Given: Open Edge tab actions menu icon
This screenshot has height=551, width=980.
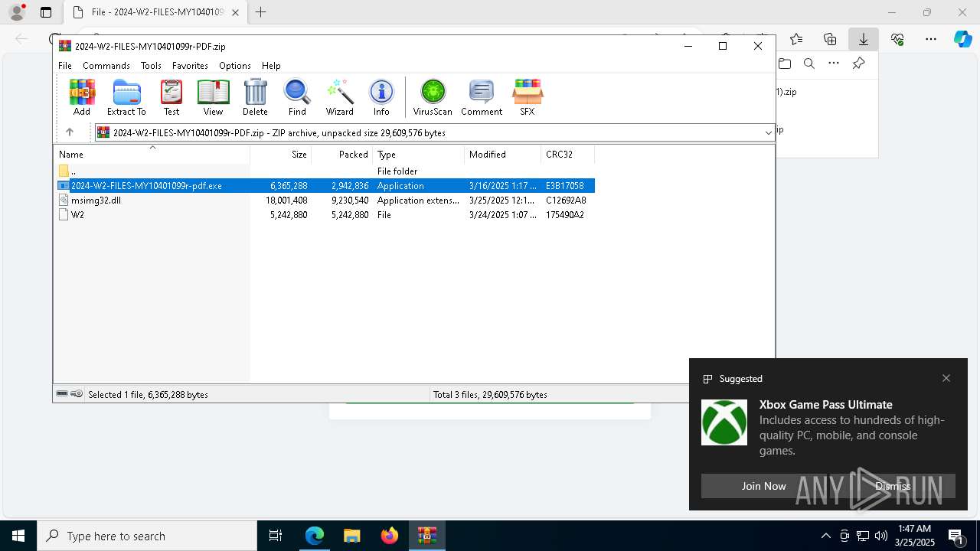Looking at the screenshot, I should point(46,12).
